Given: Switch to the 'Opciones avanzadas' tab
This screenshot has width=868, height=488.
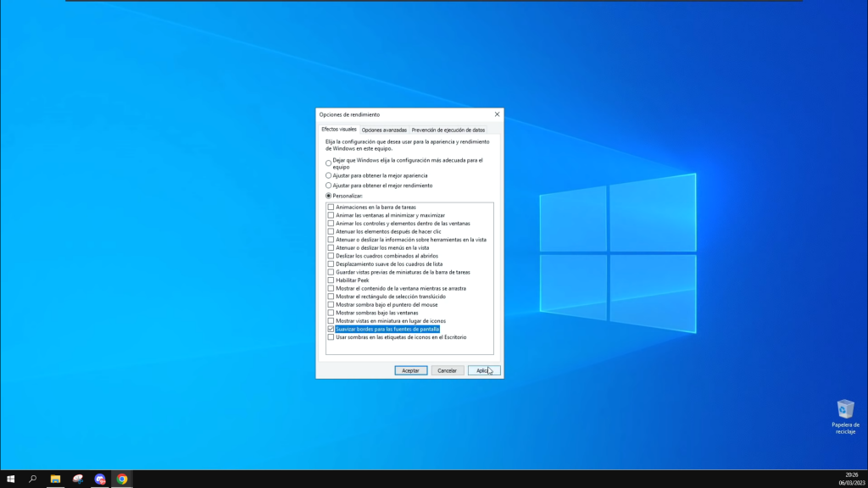Looking at the screenshot, I should point(384,130).
